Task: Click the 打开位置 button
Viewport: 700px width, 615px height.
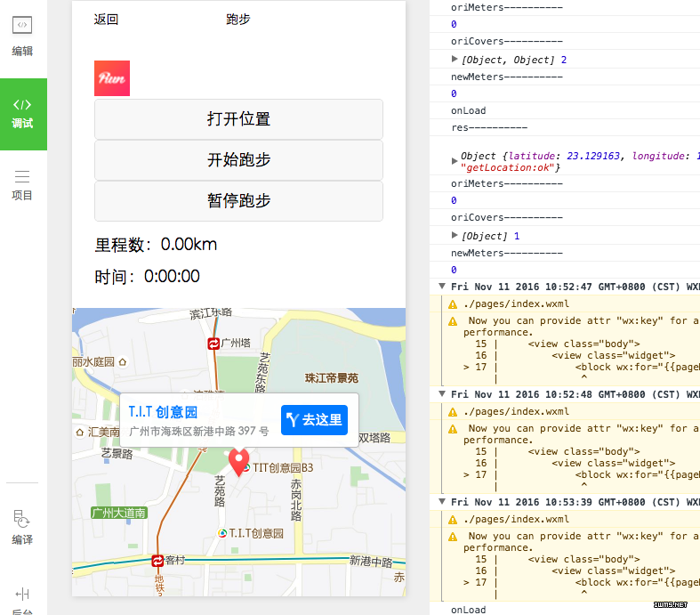Action: coord(238,119)
